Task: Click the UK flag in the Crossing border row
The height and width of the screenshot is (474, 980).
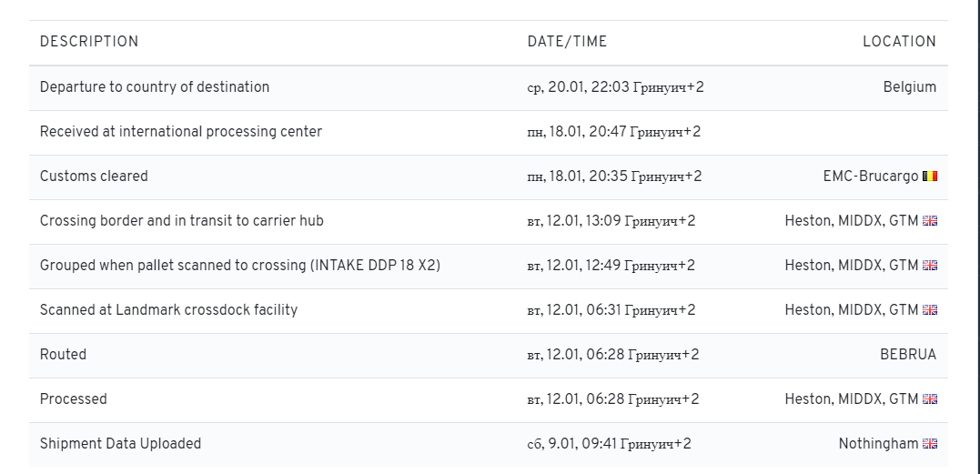Action: click(929, 221)
